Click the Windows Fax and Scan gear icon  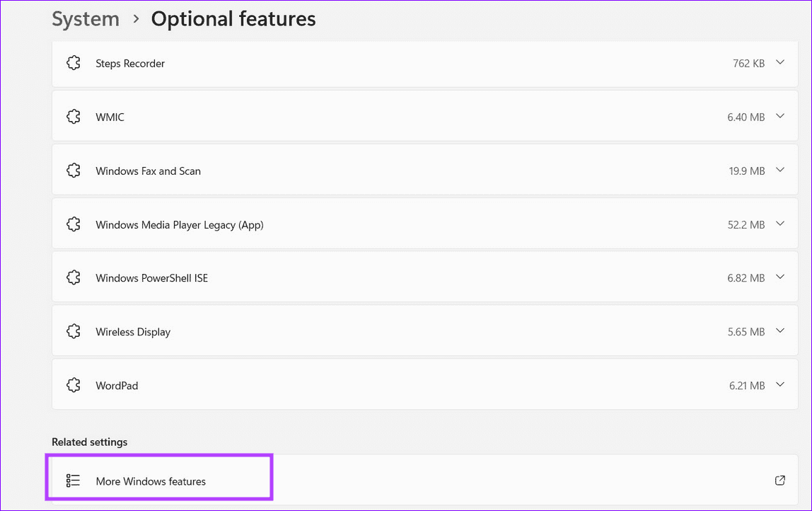click(74, 170)
